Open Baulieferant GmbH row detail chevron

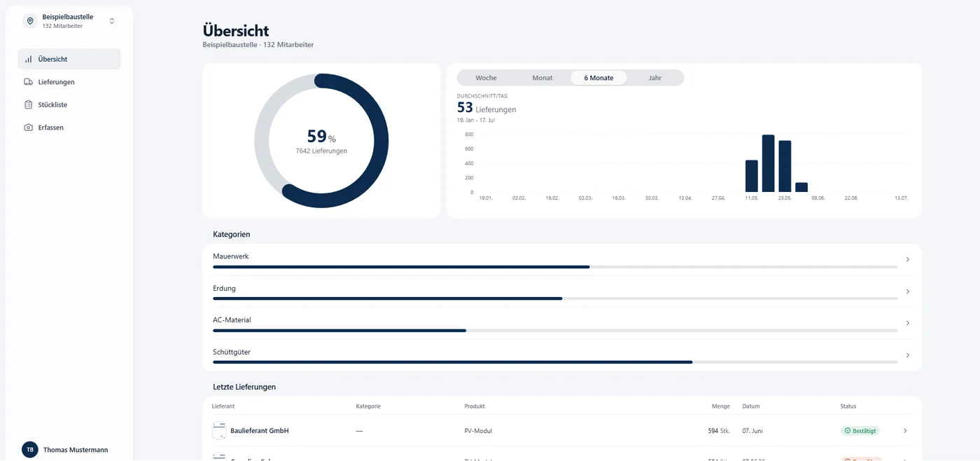point(905,431)
